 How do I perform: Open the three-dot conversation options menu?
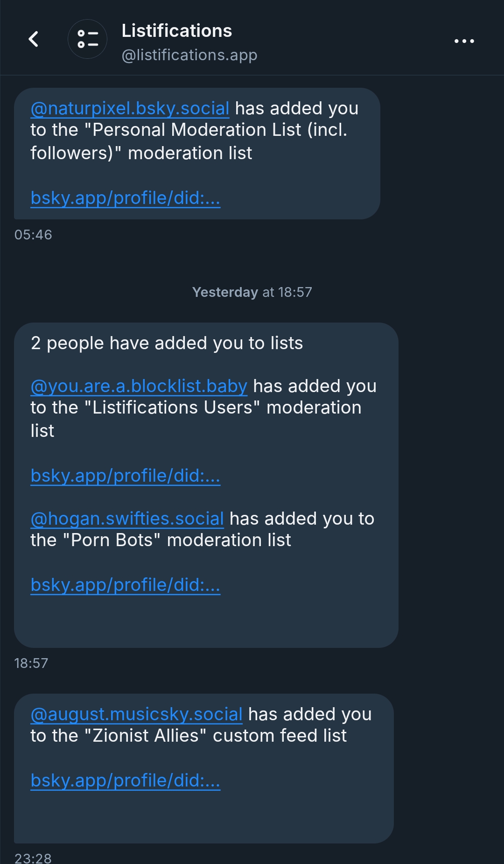tap(464, 41)
